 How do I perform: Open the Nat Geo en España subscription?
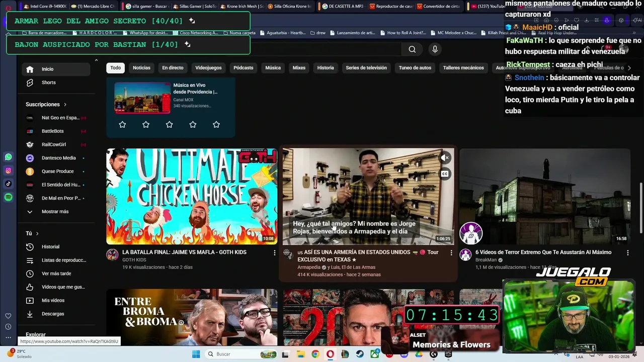pos(56,118)
